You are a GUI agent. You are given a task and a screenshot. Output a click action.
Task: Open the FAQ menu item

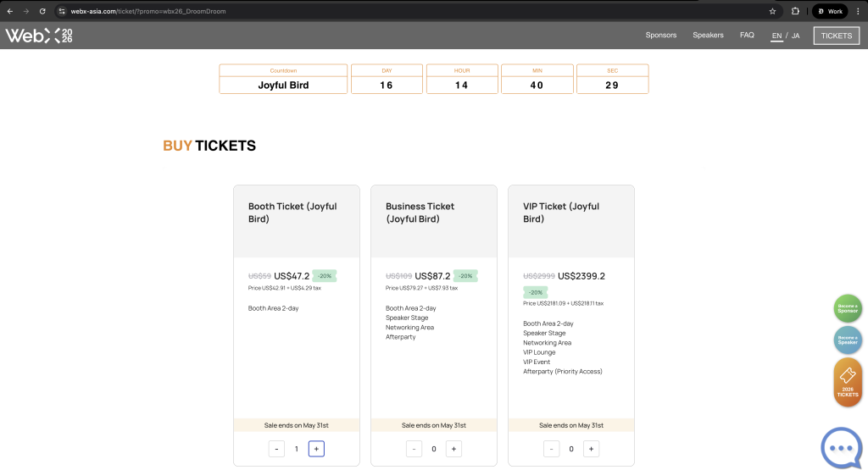point(747,35)
